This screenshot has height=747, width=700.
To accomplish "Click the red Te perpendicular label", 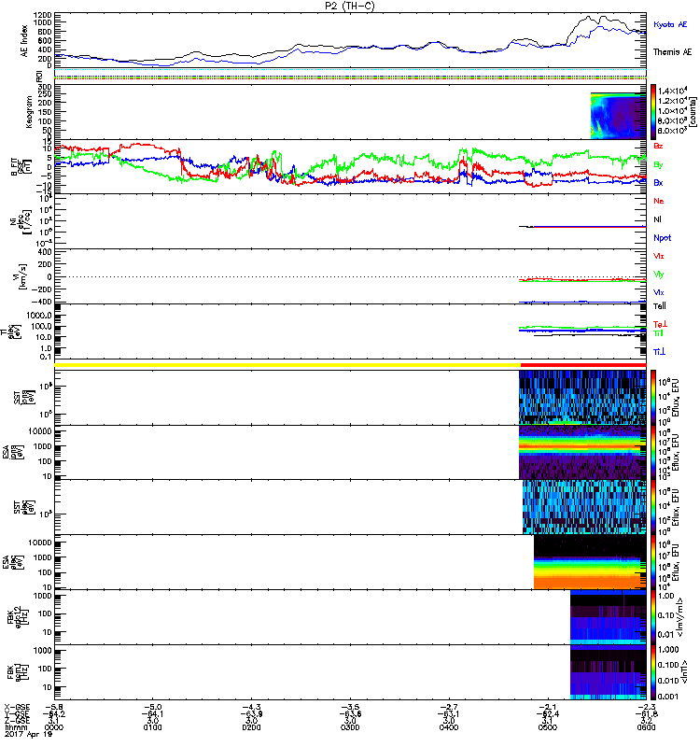I will (660, 324).
